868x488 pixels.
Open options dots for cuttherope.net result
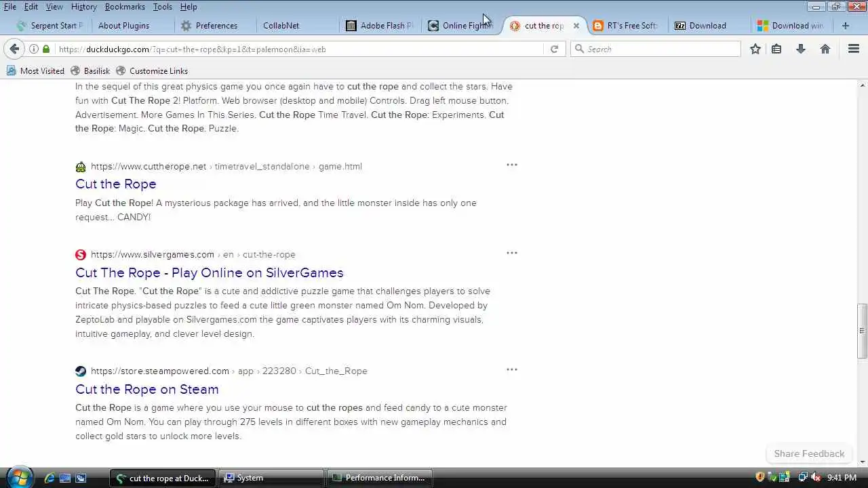(x=512, y=165)
